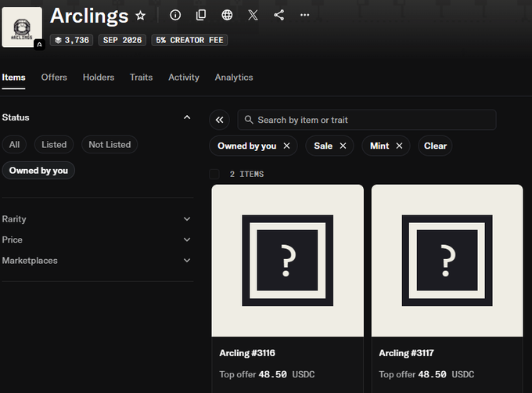Collapse the Status section chevron
This screenshot has height=393, width=532.
[x=187, y=117]
